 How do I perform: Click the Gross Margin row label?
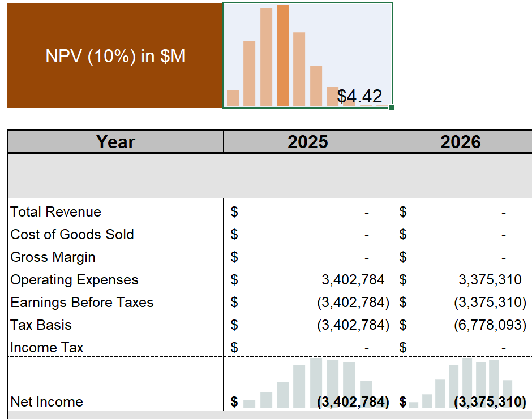tap(53, 257)
